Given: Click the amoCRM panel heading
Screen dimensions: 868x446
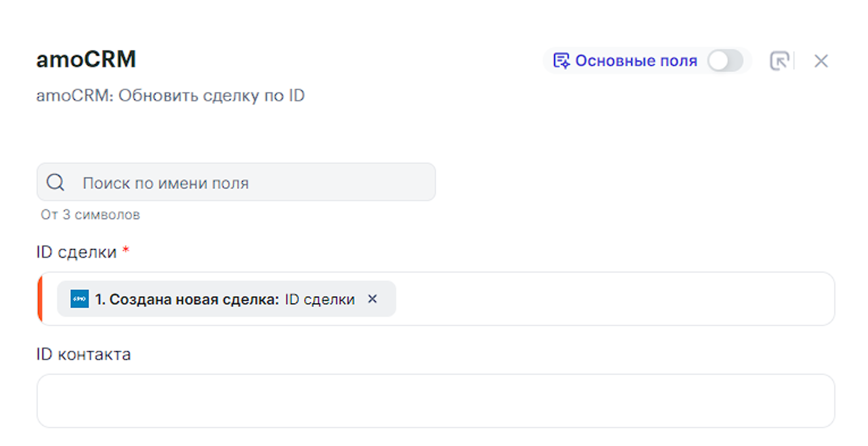Looking at the screenshot, I should pos(86,60).
